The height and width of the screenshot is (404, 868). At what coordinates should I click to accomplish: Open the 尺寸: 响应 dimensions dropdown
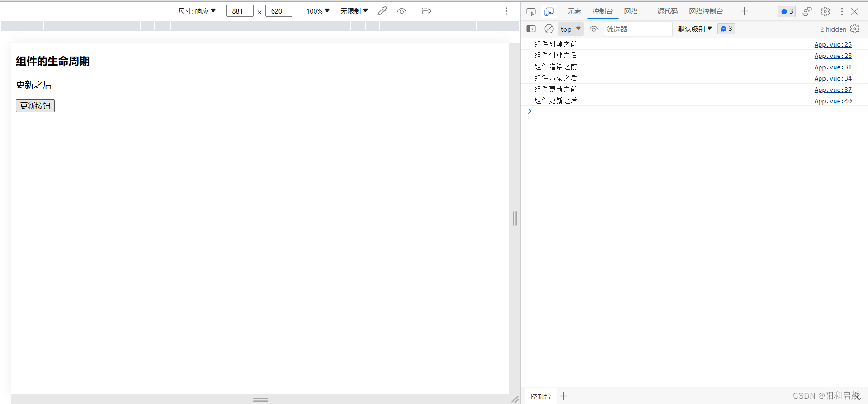coord(197,11)
